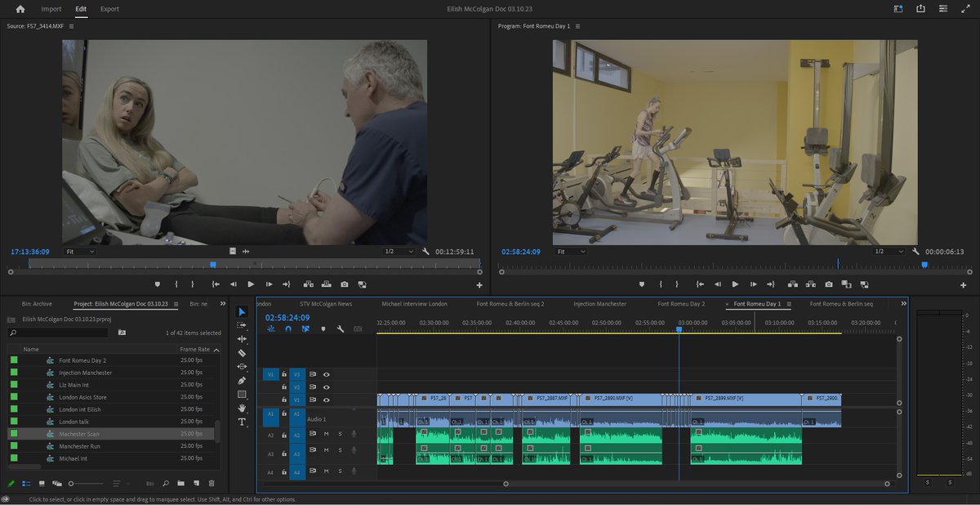Open Source monitor 1/2 resolution dropdown
Screen dimensions: 980x505
[399, 252]
